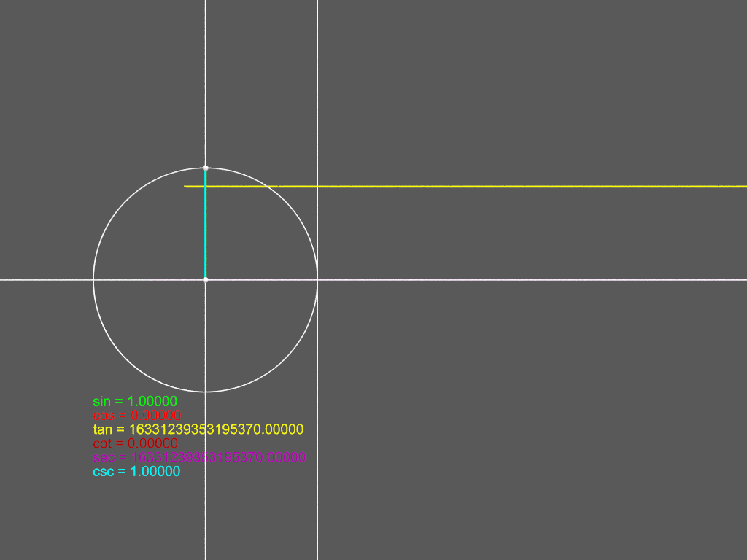
Task: Select the cyan csc = 1.00000 readout
Action: pyautogui.click(x=136, y=471)
